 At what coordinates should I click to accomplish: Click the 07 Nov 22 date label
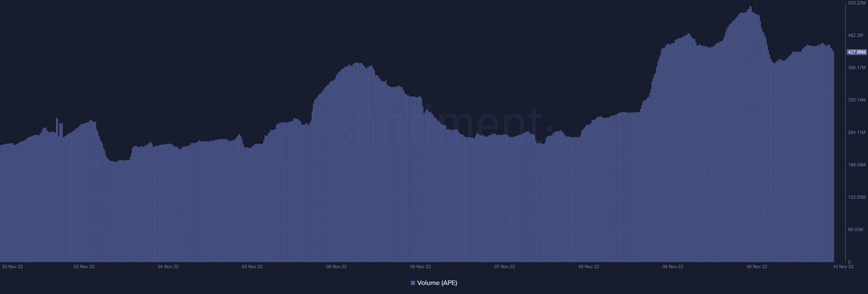tap(505, 267)
